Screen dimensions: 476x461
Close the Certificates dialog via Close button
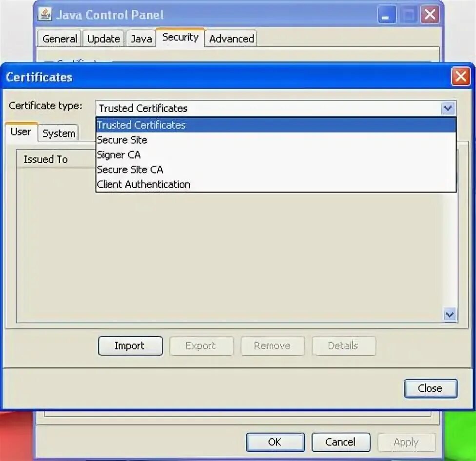431,388
